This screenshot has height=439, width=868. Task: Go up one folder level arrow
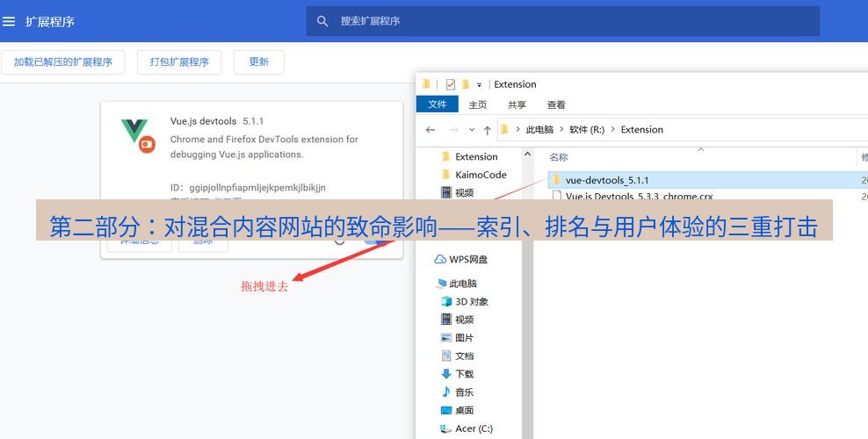click(x=487, y=130)
